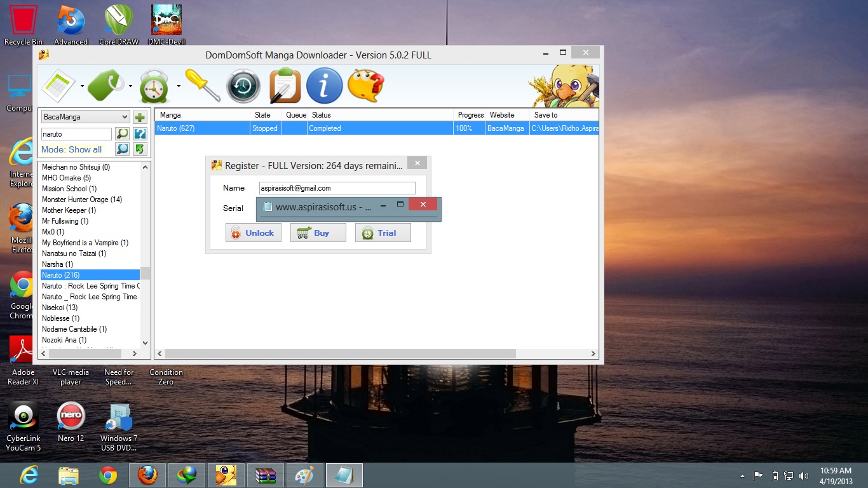Open Google Chrome from the taskbar
868x488 pixels.
pos(107,475)
